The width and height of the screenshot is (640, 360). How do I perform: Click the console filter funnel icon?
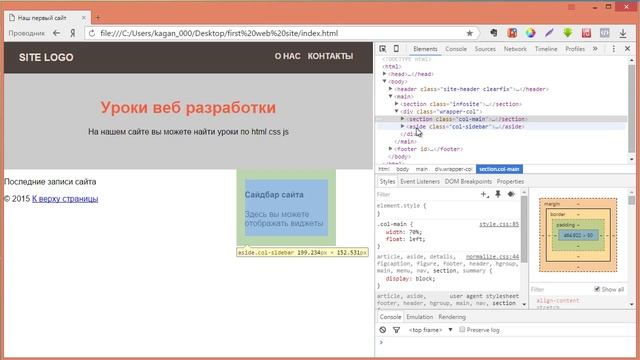(396, 330)
